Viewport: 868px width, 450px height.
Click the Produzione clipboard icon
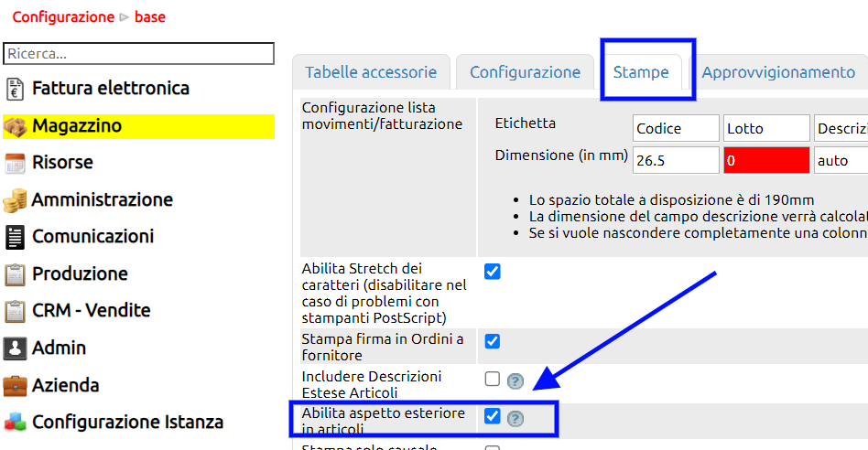pyautogui.click(x=15, y=274)
